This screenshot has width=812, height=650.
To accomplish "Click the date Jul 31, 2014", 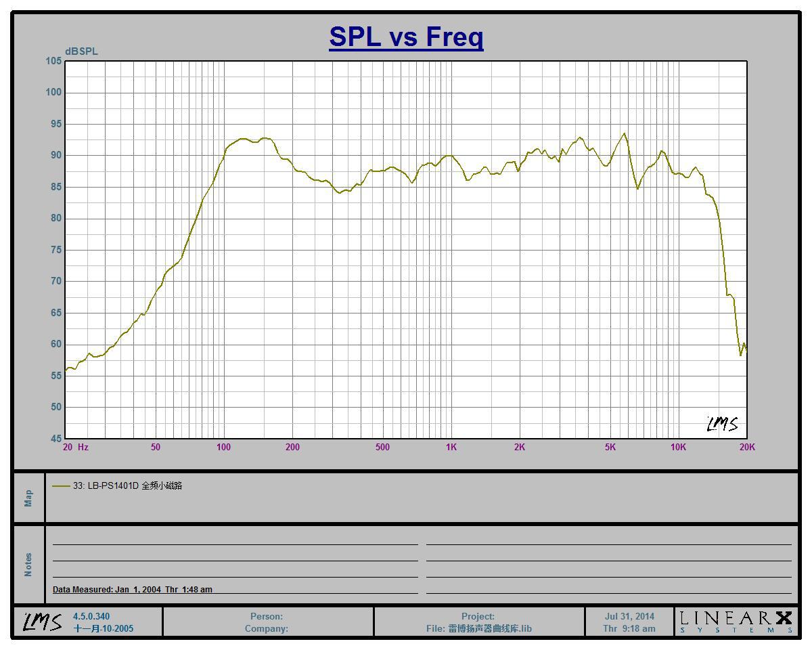I will (x=629, y=617).
